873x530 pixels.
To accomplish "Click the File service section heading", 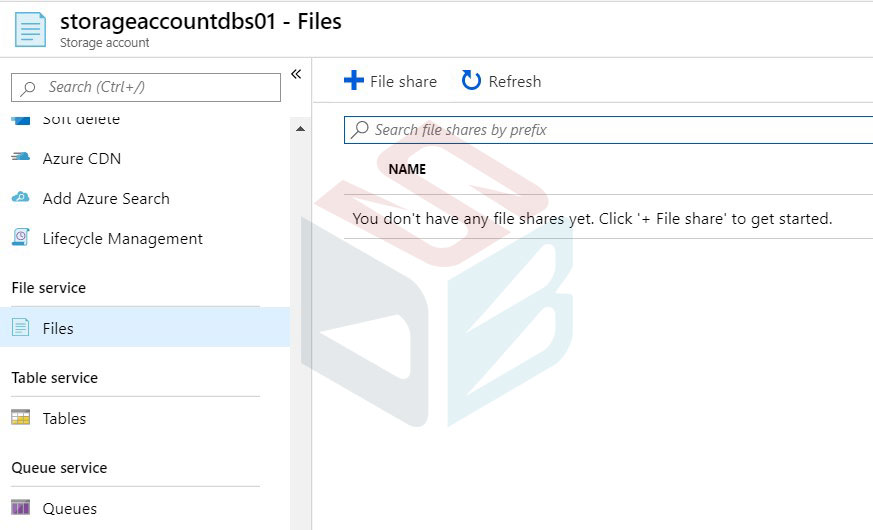I will [x=49, y=288].
